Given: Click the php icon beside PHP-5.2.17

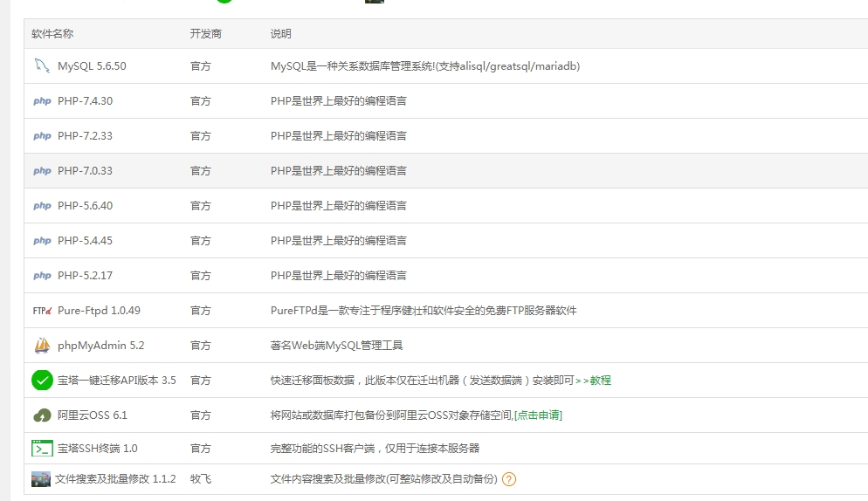Looking at the screenshot, I should [x=42, y=275].
